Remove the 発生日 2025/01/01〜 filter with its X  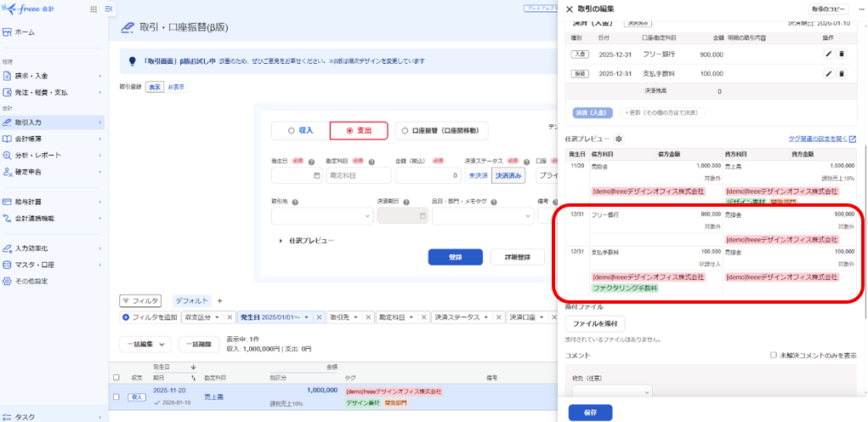coord(318,317)
